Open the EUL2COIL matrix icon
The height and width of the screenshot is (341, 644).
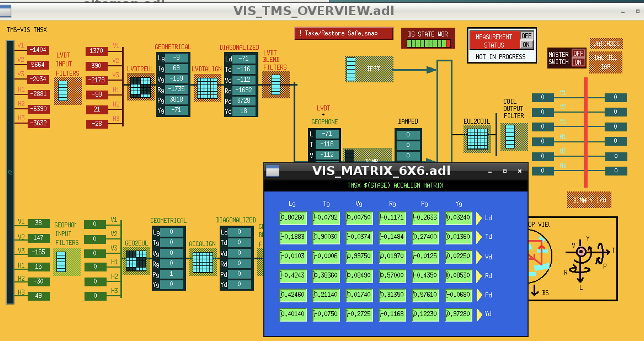pos(477,139)
